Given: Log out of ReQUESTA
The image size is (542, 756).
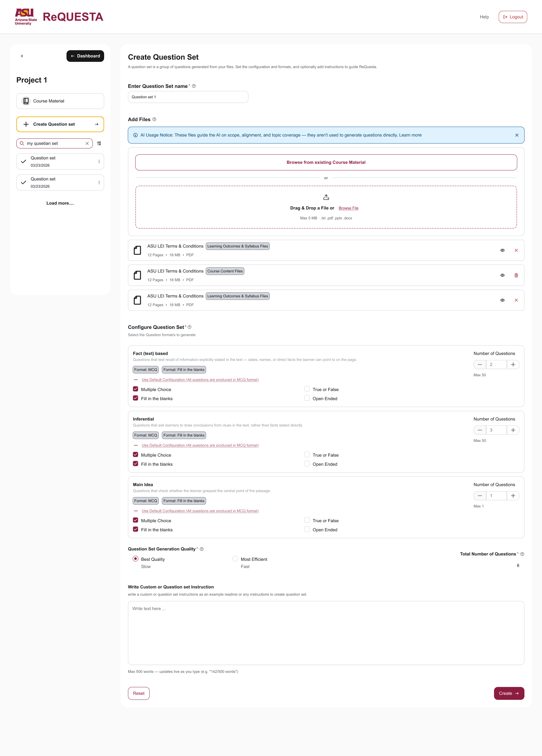Looking at the screenshot, I should [513, 17].
